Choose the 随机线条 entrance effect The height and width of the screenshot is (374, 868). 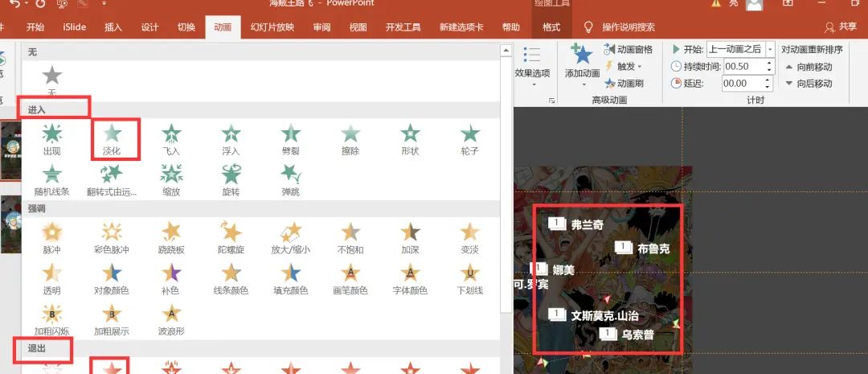tap(52, 180)
